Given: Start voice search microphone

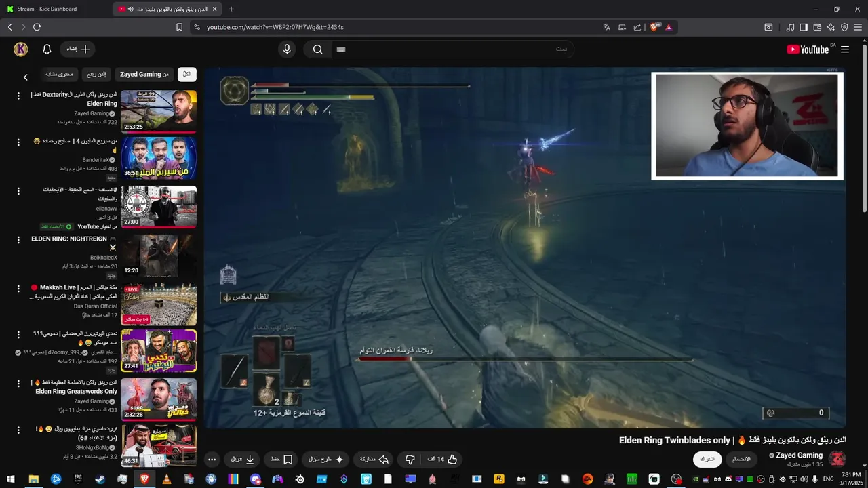Looking at the screenshot, I should 287,49.
